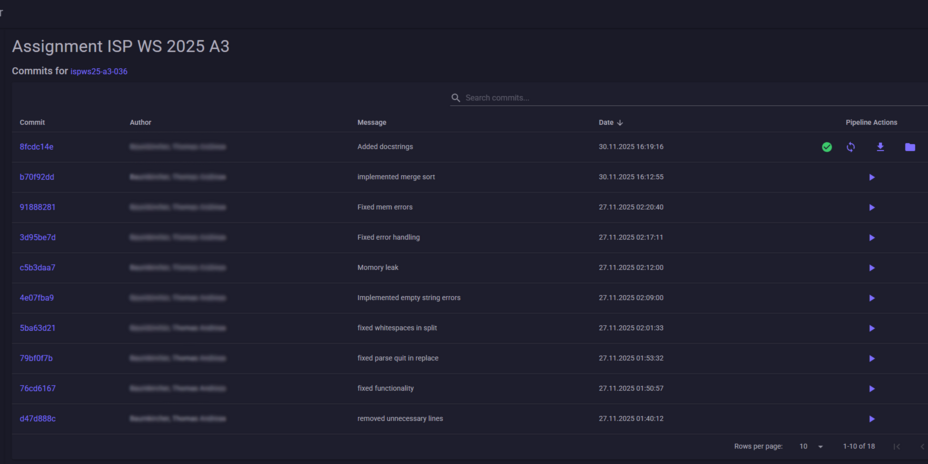
Task: Click the Search commits input field
Action: [x=690, y=98]
